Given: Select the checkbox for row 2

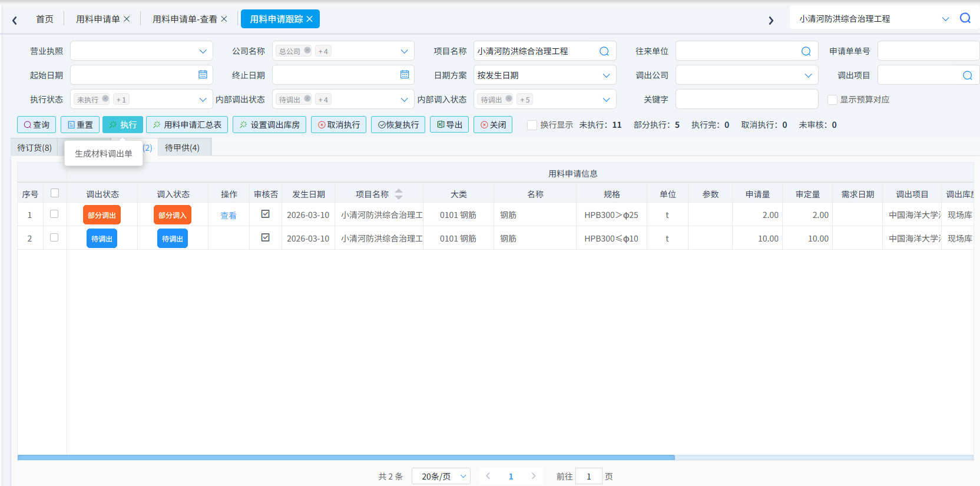Looking at the screenshot, I should (54, 238).
